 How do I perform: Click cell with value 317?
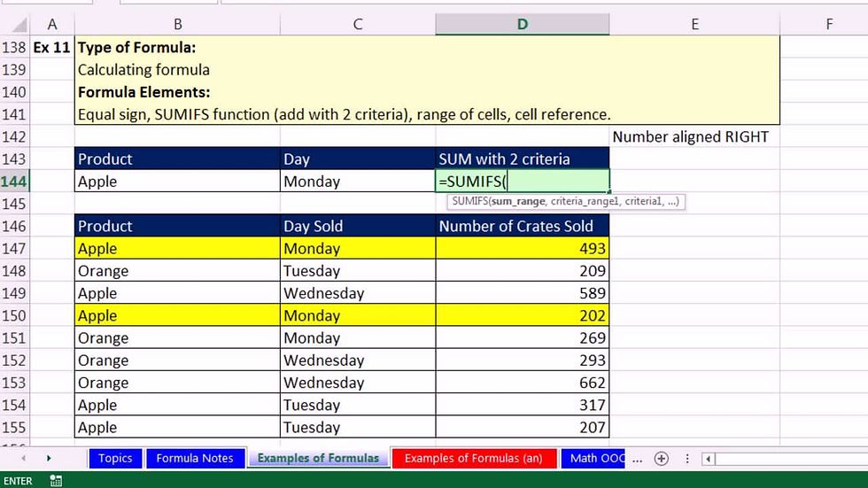point(522,405)
